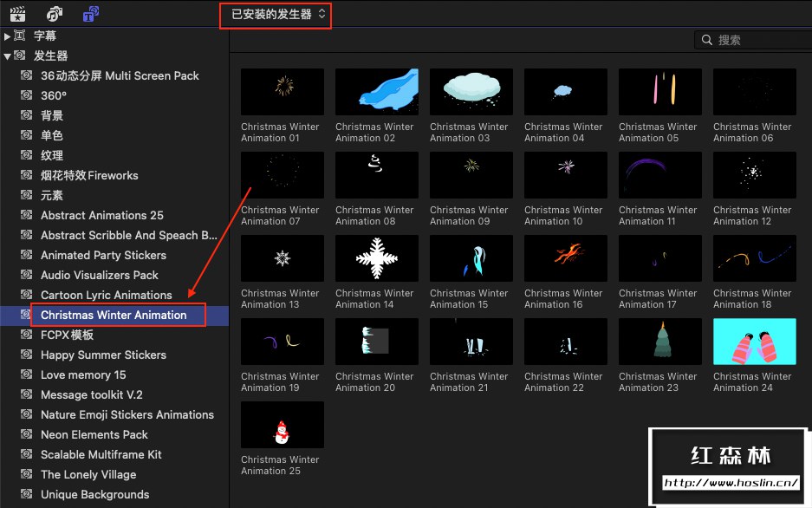Click the generator icon beside 字幕
Screen dimensions: 812x508
click(20, 36)
